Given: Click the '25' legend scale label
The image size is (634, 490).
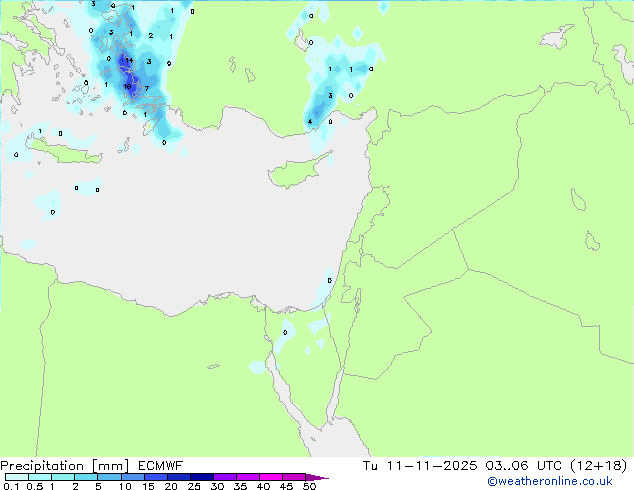Looking at the screenshot, I should point(194,486).
